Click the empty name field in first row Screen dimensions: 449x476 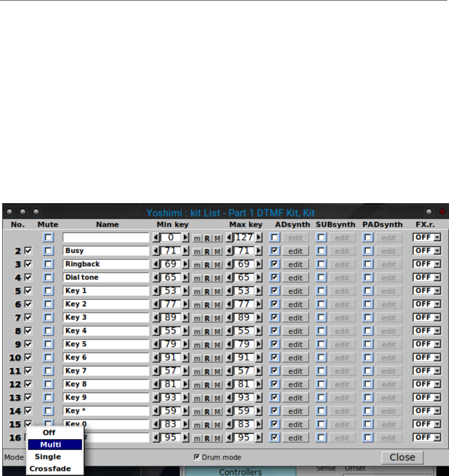coord(106,237)
